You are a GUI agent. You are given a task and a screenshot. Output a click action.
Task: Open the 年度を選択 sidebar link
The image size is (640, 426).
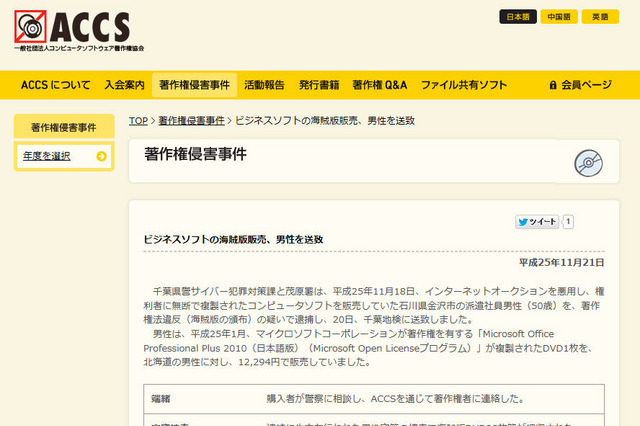click(47, 156)
